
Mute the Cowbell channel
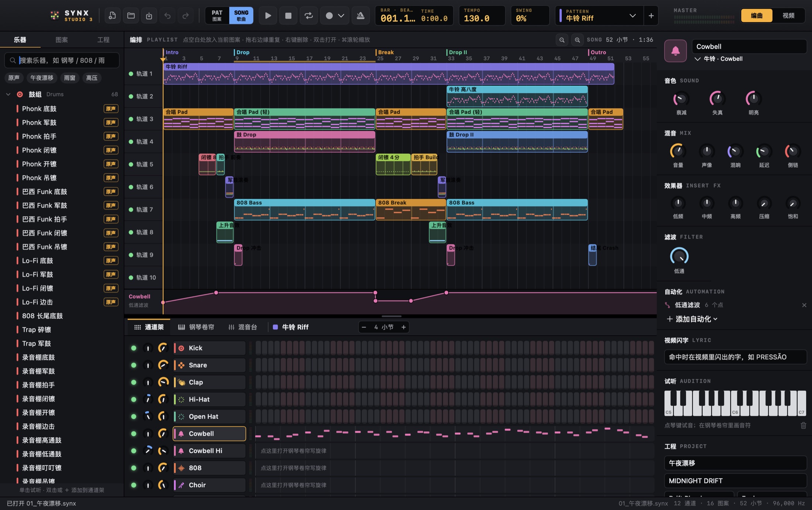pos(134,434)
